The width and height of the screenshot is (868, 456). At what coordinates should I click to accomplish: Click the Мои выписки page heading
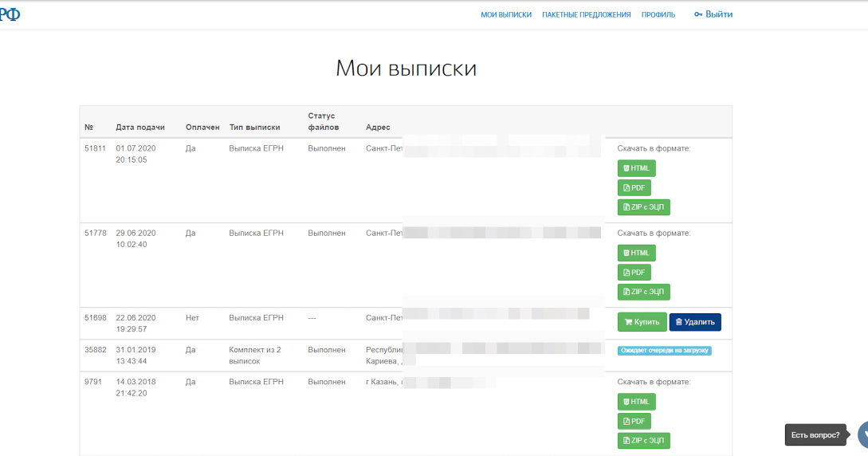coord(407,68)
